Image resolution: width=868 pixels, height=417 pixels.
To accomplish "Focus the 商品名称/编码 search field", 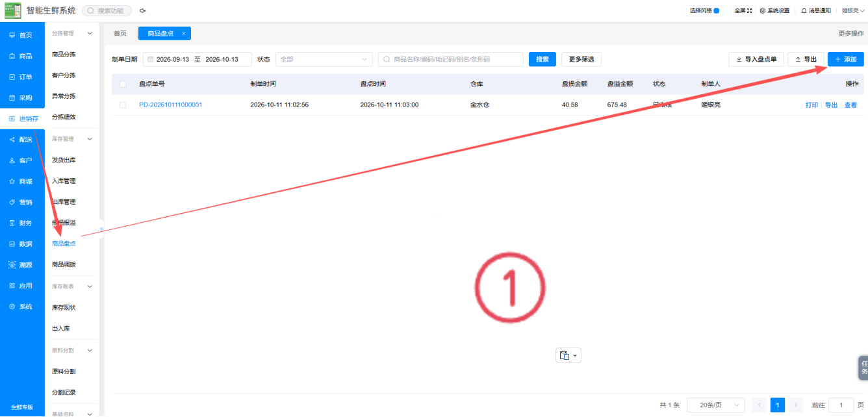I will pyautogui.click(x=451, y=59).
